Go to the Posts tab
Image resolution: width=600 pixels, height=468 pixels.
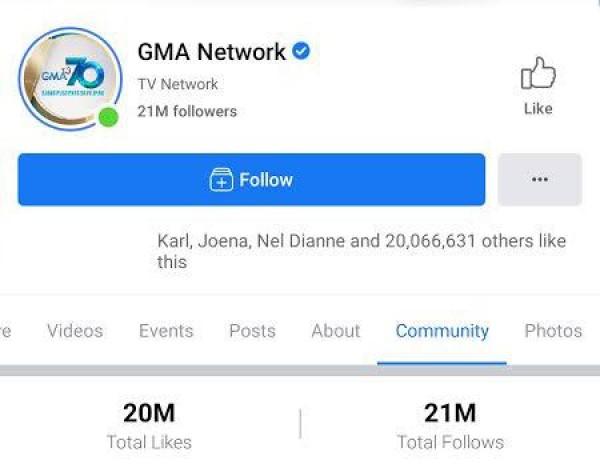252,331
